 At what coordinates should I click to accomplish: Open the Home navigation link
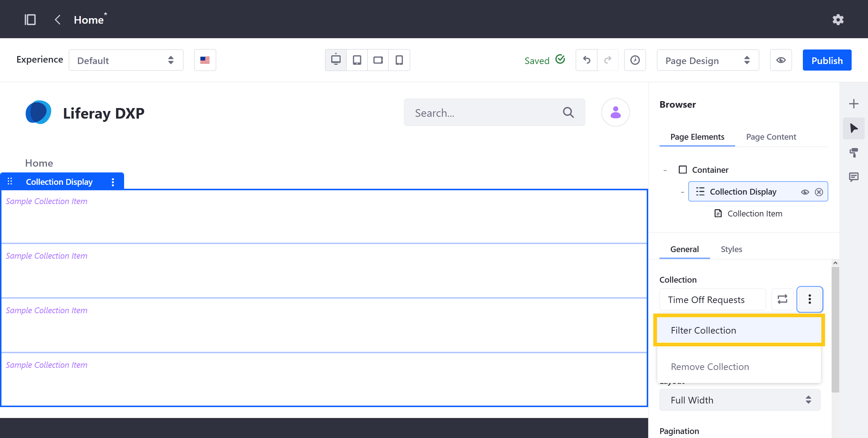coord(39,163)
